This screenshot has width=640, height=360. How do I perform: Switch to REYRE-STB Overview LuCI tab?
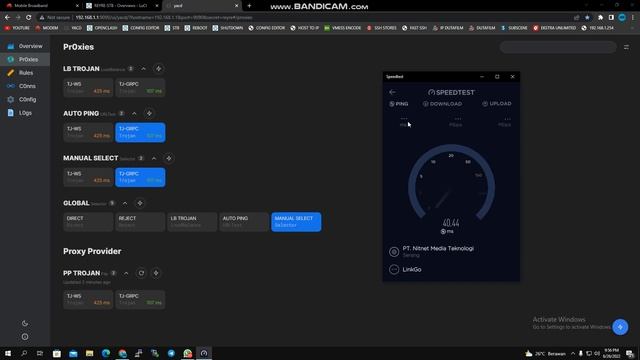[122, 6]
